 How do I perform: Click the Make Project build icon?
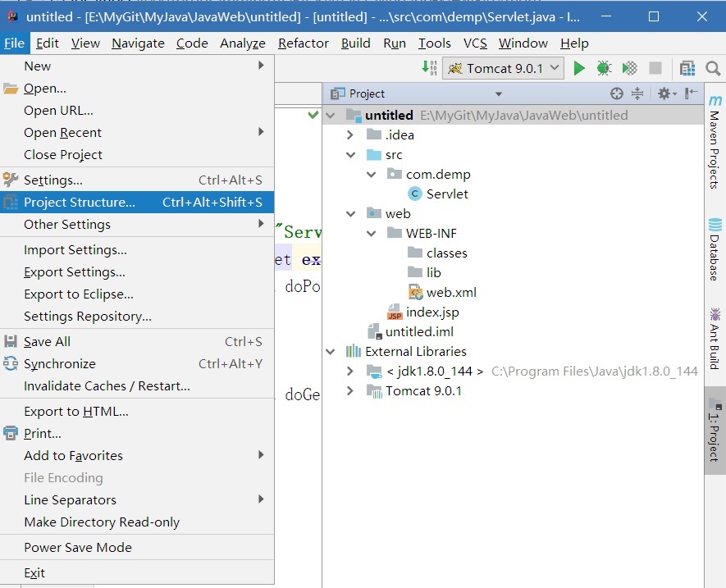click(x=429, y=68)
